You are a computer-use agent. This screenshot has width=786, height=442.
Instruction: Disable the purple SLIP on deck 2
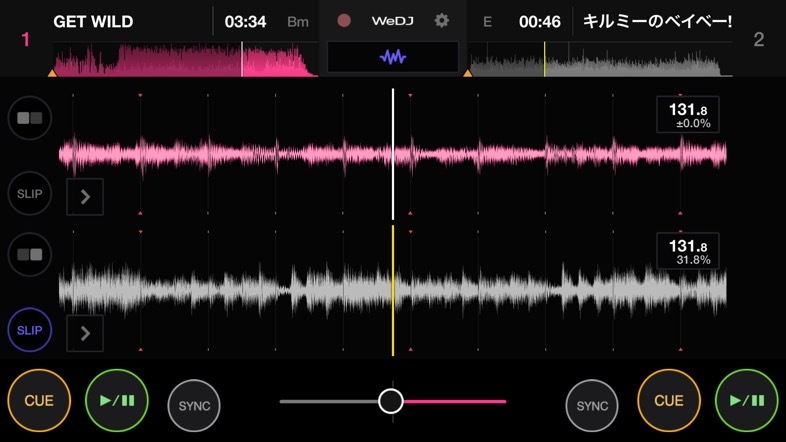(30, 330)
